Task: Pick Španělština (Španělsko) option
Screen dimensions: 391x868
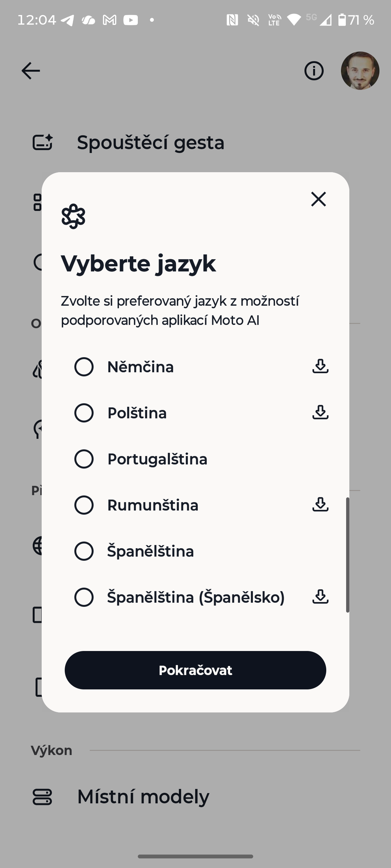Action: pos(84,597)
